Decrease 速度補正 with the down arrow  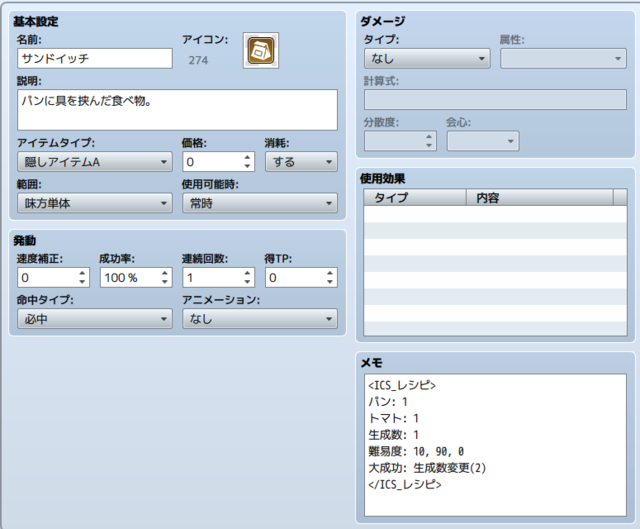click(x=82, y=282)
